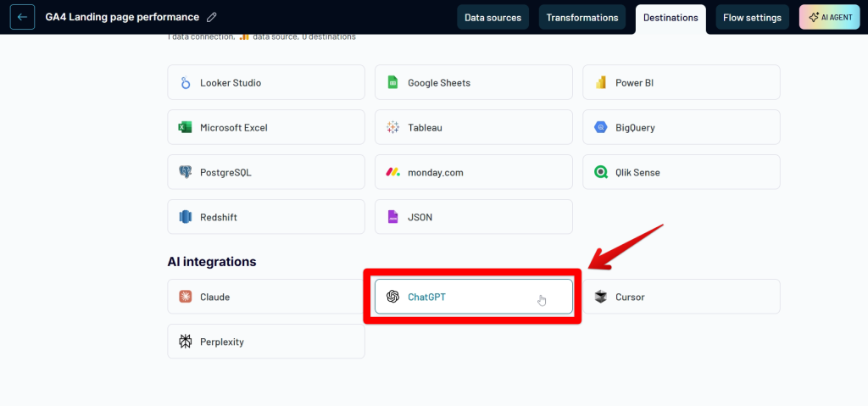Click the Power BI logo icon
This screenshot has width=868, height=406.
point(601,82)
